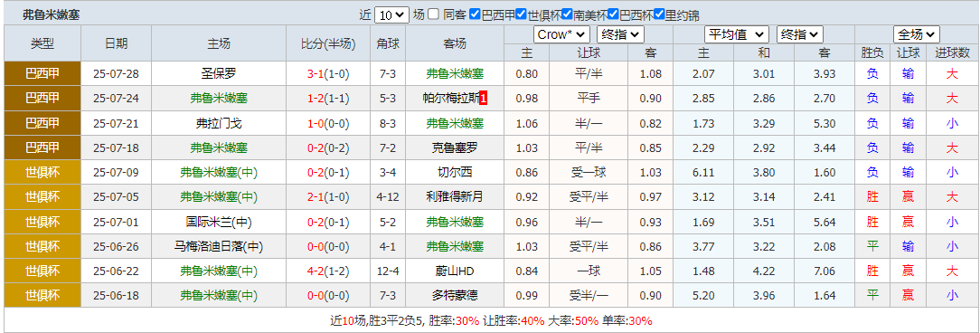Screen dimensions: 980x333
Task: Open the 国际米兰(中) team link
Action: (x=219, y=223)
